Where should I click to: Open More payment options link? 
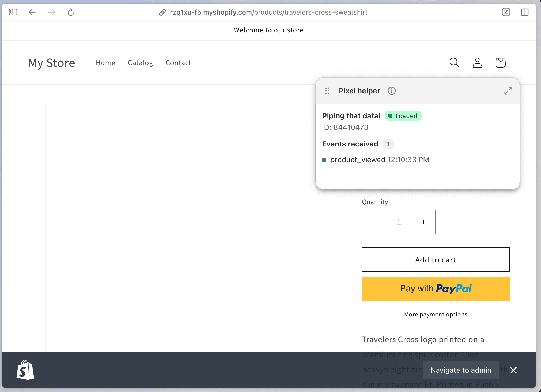pyautogui.click(x=435, y=314)
